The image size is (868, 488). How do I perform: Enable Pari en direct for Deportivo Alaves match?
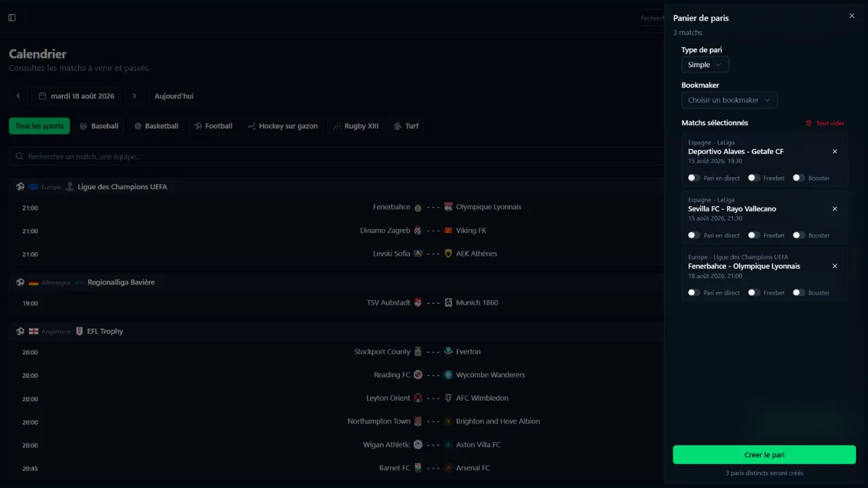point(694,178)
